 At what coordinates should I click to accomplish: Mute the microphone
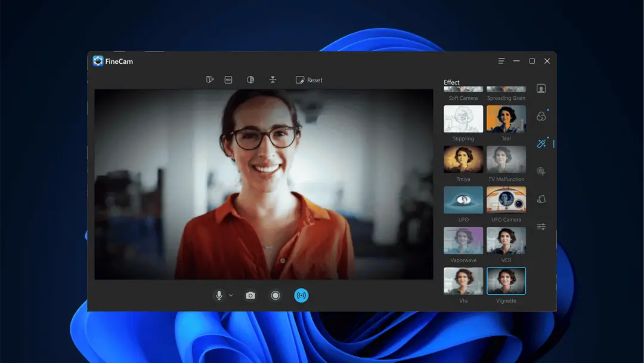pyautogui.click(x=219, y=295)
